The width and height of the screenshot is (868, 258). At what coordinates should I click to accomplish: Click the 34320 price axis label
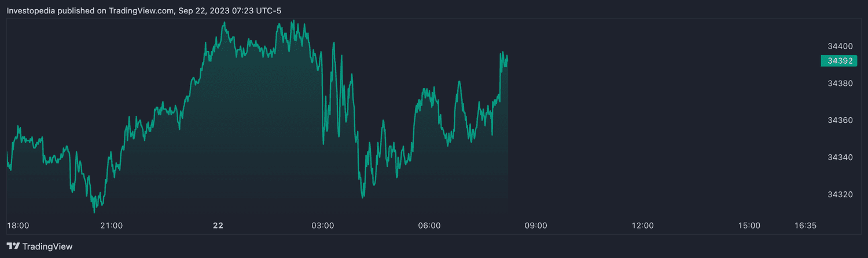tap(840, 195)
